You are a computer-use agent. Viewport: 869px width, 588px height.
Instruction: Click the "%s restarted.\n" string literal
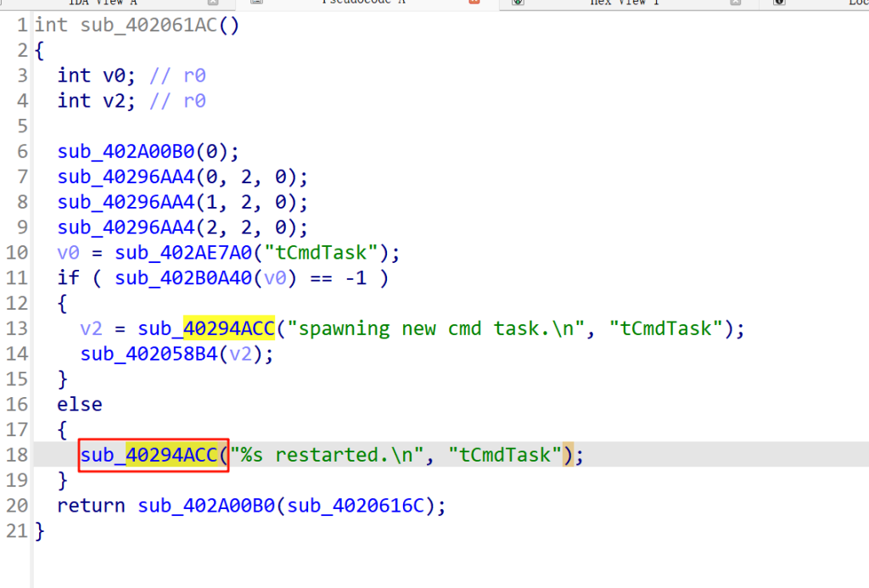[x=332, y=456]
